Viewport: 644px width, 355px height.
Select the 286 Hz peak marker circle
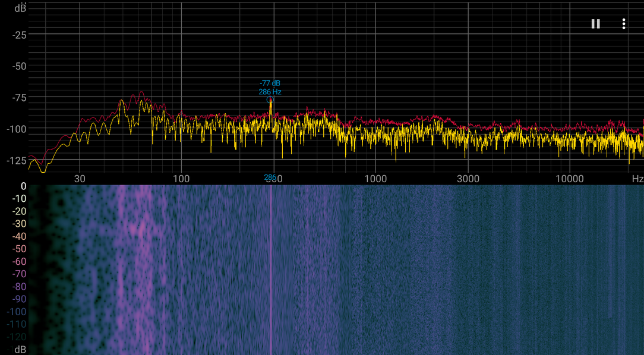click(x=270, y=100)
